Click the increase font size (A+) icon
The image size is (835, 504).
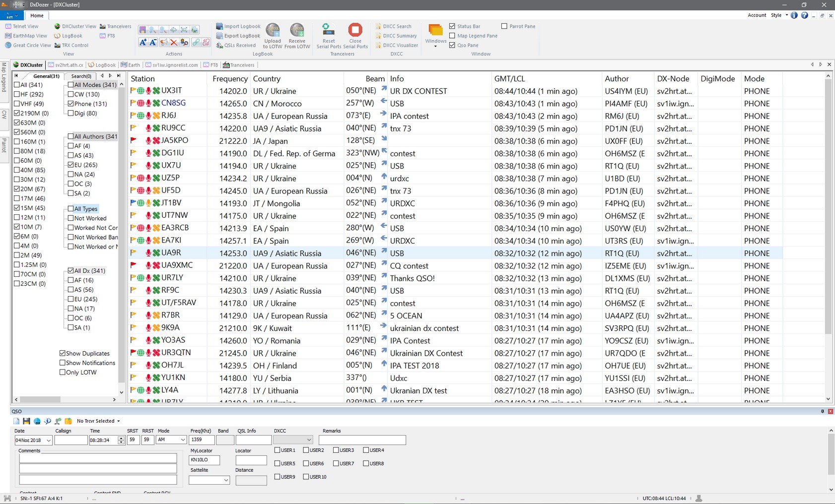point(143,43)
